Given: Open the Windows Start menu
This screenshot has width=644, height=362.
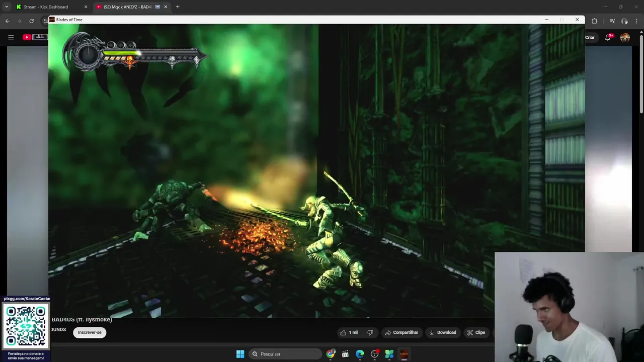Looking at the screenshot, I should [x=240, y=354].
